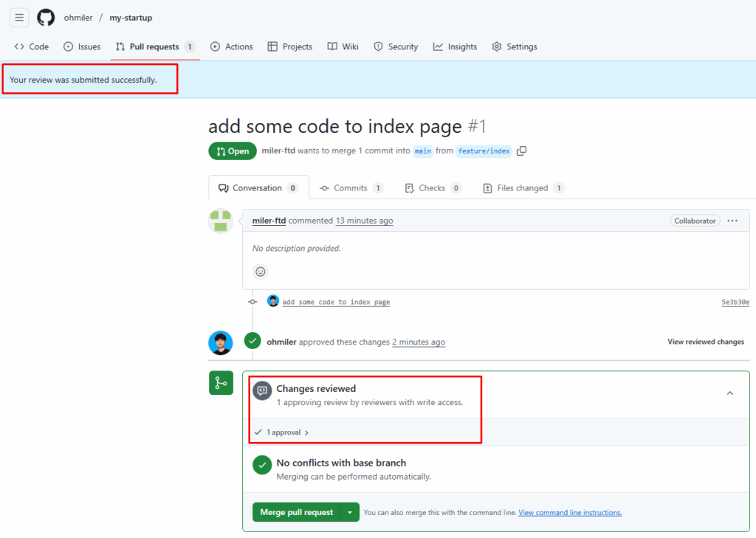
Task: Open repository Settings tab
Action: click(x=514, y=46)
